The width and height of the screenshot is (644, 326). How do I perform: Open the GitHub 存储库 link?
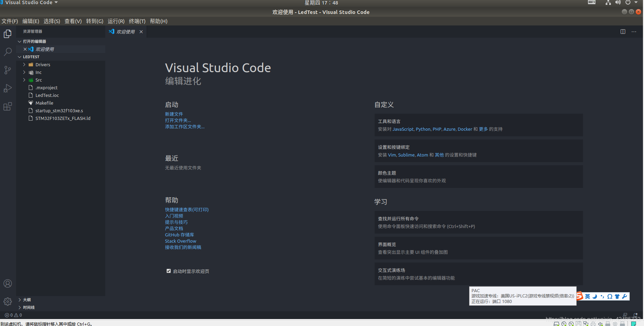coord(179,235)
